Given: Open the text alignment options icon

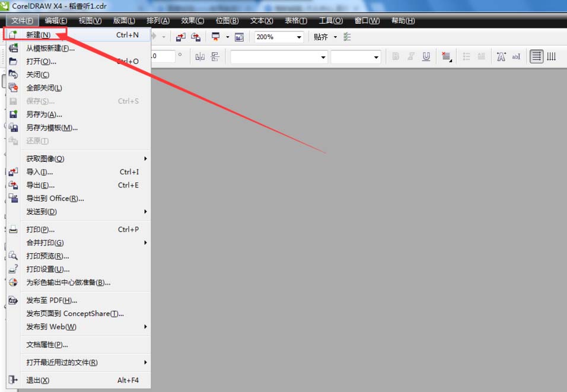Looking at the screenshot, I should pos(447,56).
